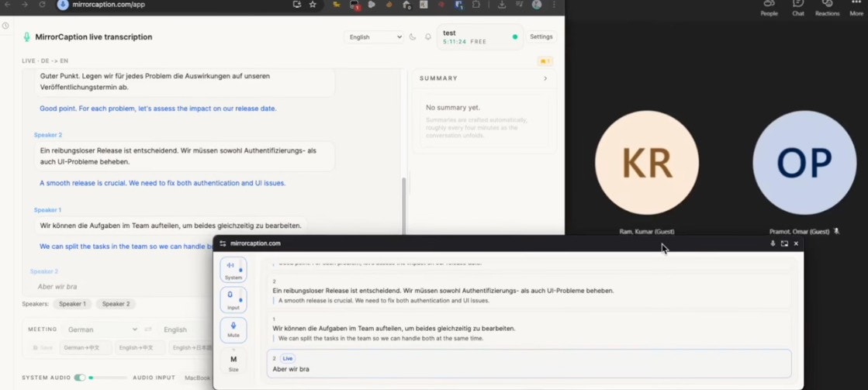
Task: Click the KR participant avatar
Action: (647, 163)
